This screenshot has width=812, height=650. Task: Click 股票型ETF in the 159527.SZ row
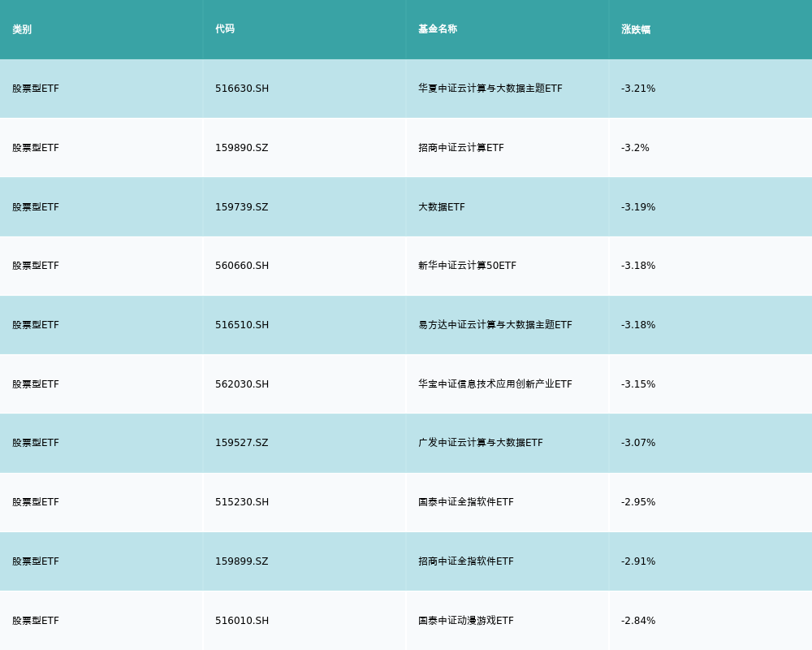[x=36, y=443]
